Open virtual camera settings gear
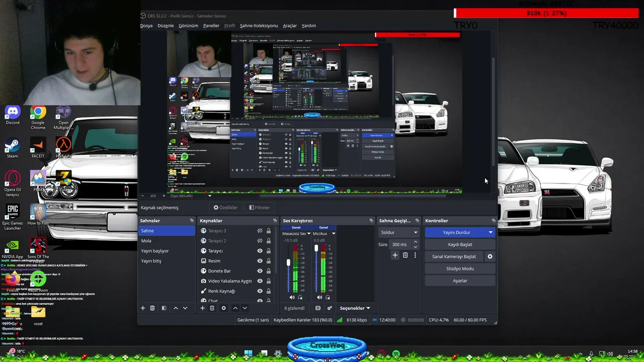The width and height of the screenshot is (644, 362). point(490,256)
